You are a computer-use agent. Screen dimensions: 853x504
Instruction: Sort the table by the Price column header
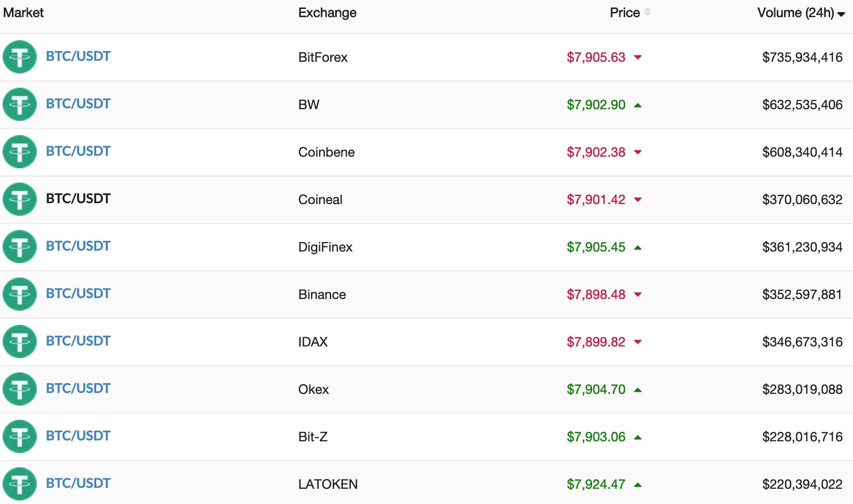(x=630, y=13)
